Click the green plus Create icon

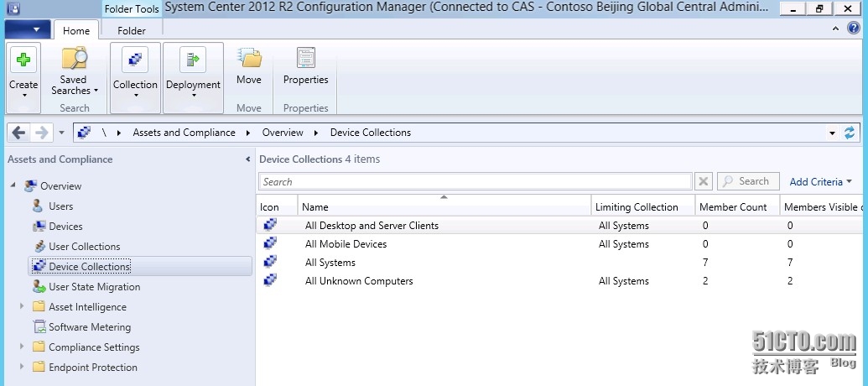(23, 60)
